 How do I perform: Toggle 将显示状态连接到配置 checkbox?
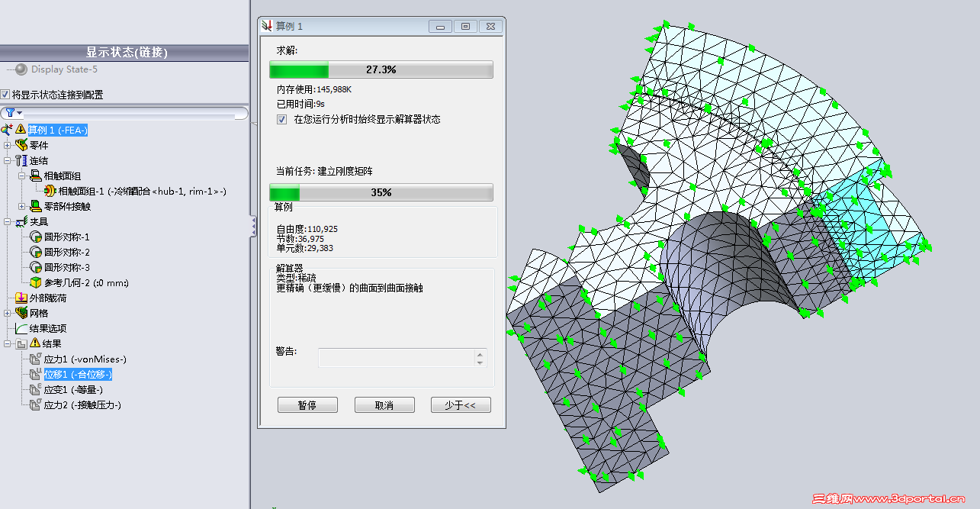point(5,95)
